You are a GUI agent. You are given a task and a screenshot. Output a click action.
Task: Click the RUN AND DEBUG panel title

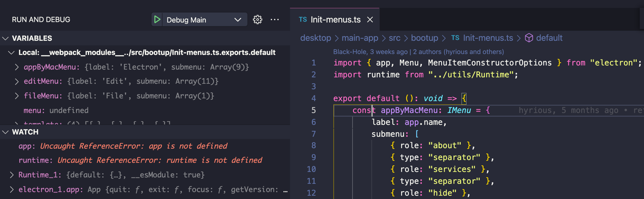click(41, 20)
